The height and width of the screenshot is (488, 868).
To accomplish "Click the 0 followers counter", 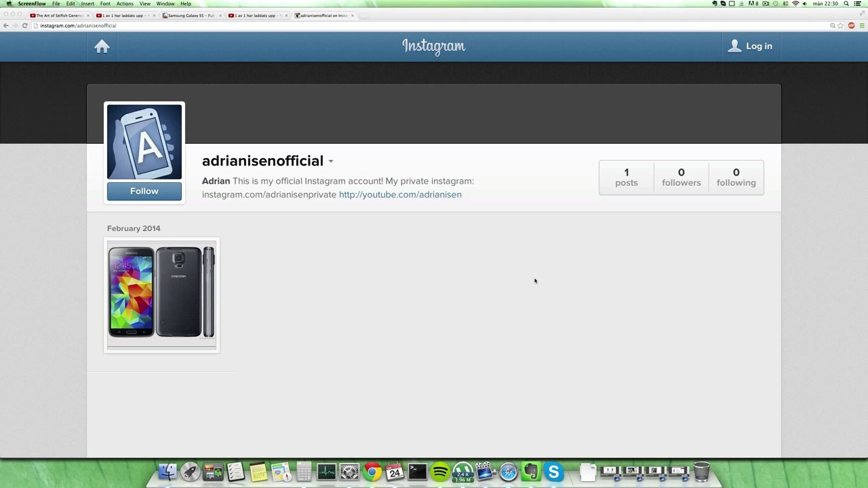I will [682, 178].
